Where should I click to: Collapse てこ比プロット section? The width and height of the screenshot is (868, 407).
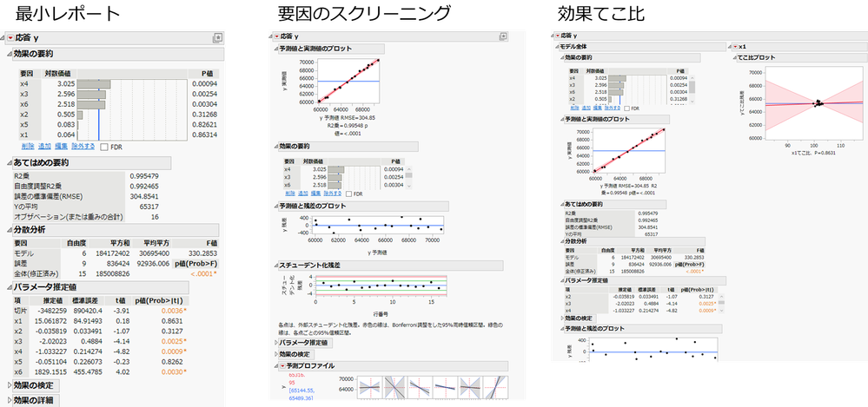734,57
